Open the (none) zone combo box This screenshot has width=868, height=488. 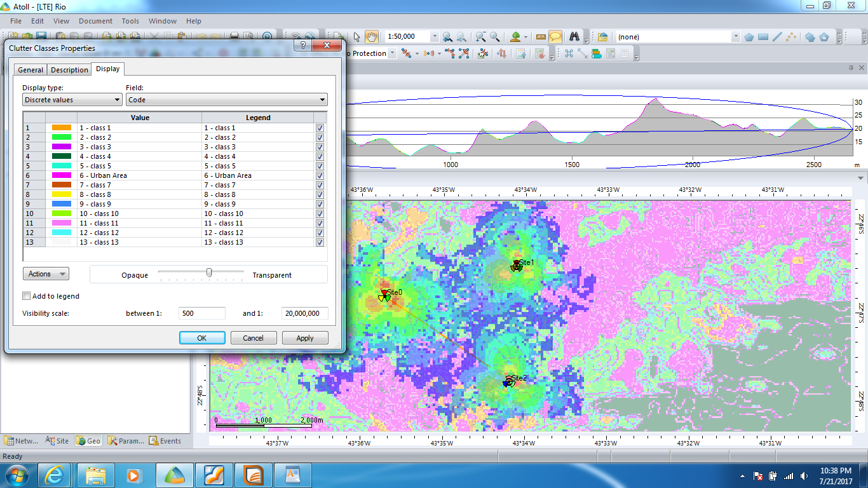[678, 37]
